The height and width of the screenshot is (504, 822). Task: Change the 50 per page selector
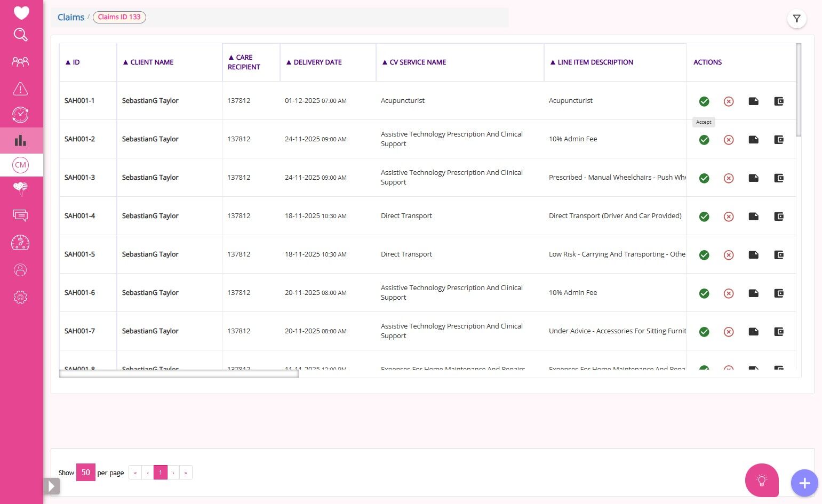86,473
